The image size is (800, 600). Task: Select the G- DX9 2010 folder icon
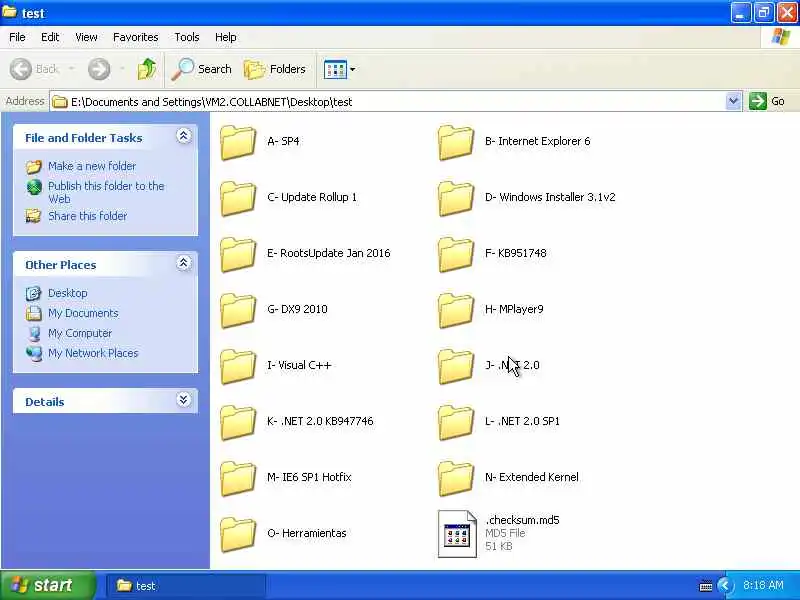pos(238,311)
